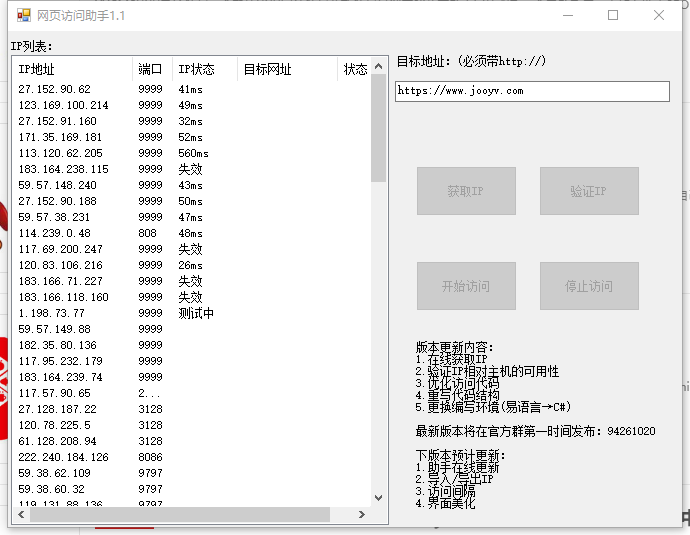Select row with IP 27.152.91.160
The width and height of the screenshot is (690, 535).
[x=192, y=121]
